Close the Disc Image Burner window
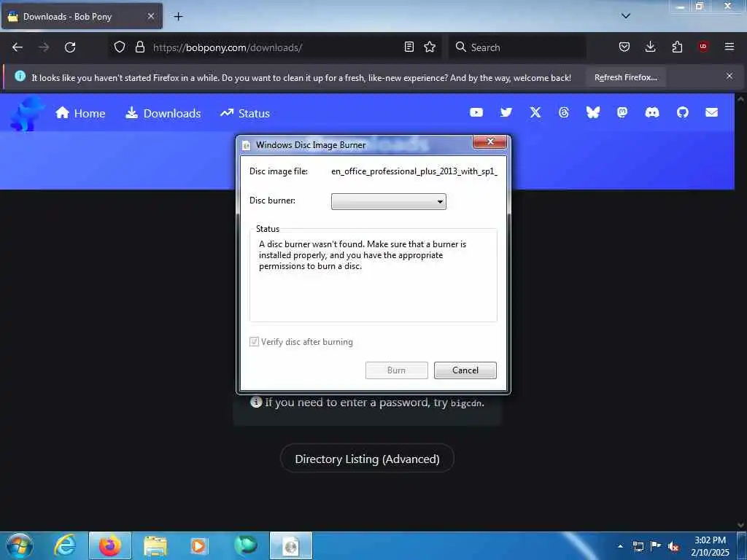 [x=489, y=141]
